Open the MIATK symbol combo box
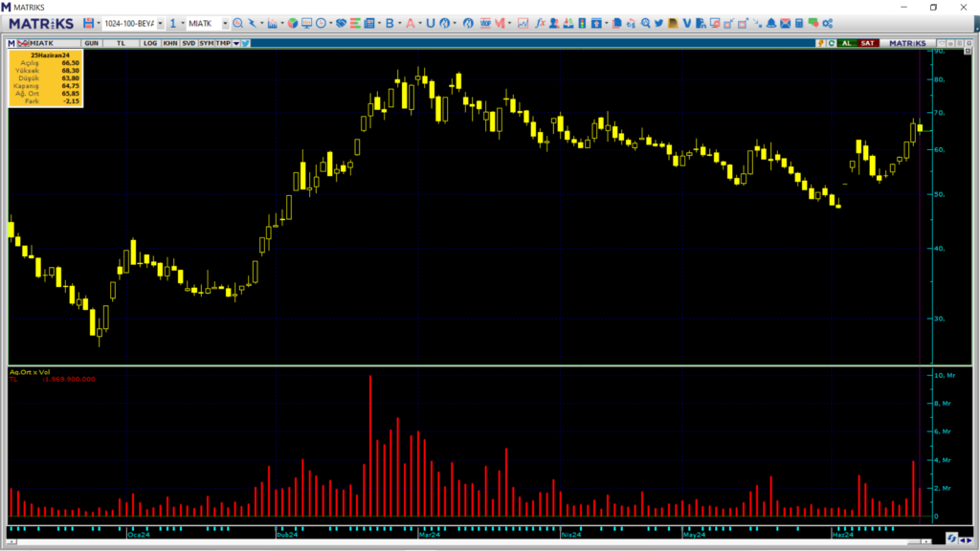Screen dimensions: 980x551 click(x=208, y=24)
